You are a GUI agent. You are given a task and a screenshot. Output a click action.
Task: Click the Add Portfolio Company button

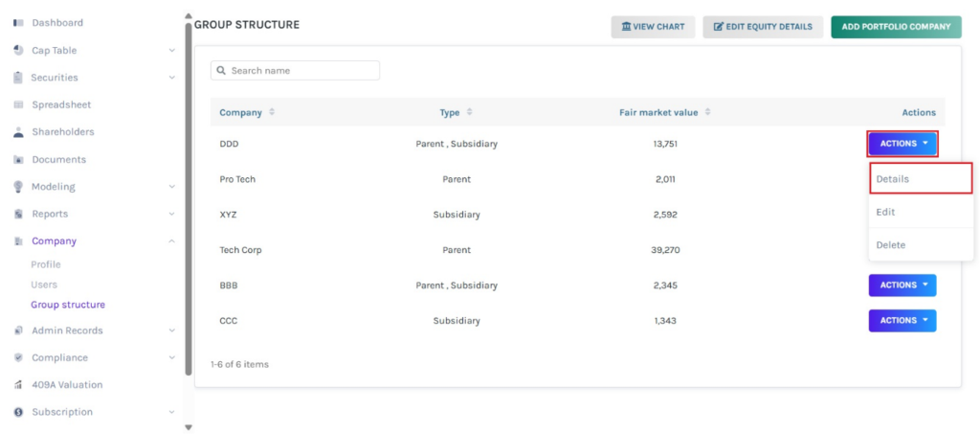(895, 27)
